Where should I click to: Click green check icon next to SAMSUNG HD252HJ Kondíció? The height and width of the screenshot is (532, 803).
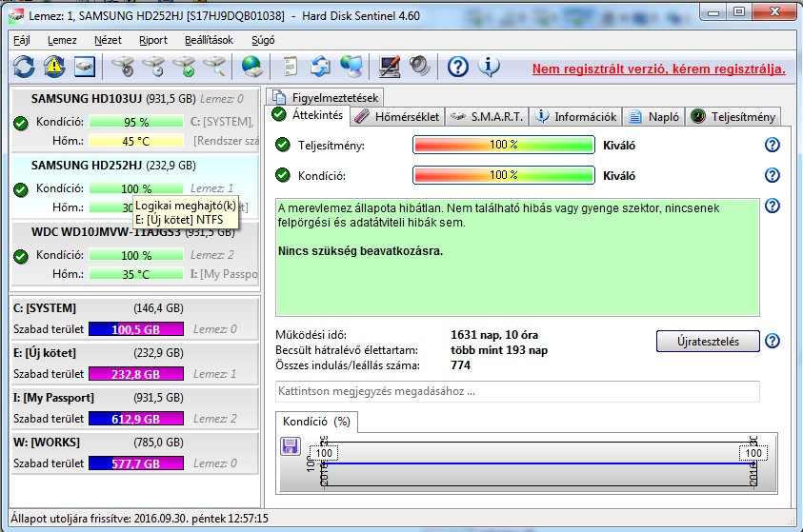[21, 189]
